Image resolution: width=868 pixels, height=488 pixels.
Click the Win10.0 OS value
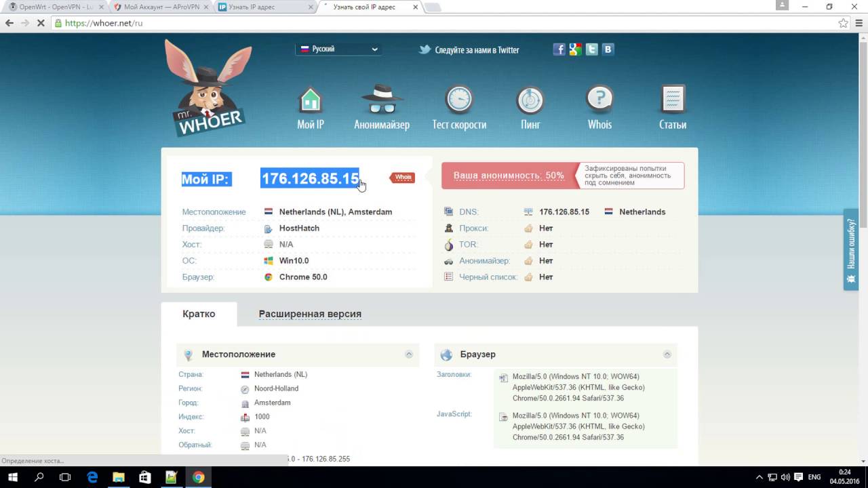[294, 261]
